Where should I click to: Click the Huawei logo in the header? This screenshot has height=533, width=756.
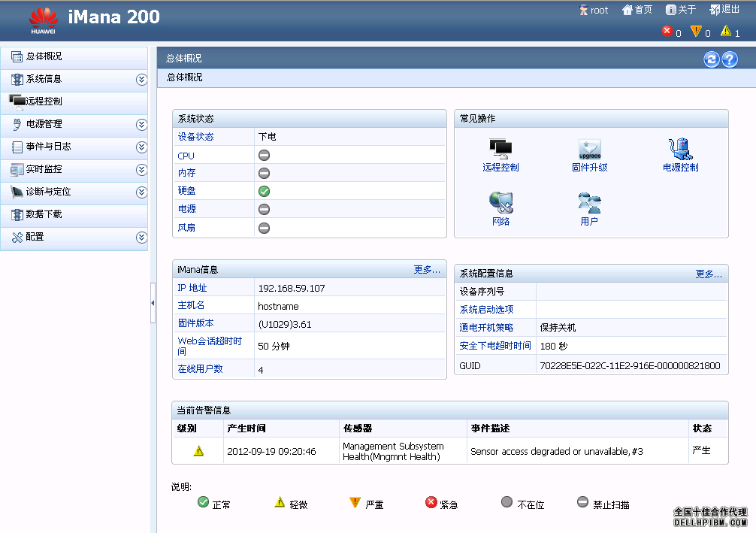[44, 21]
